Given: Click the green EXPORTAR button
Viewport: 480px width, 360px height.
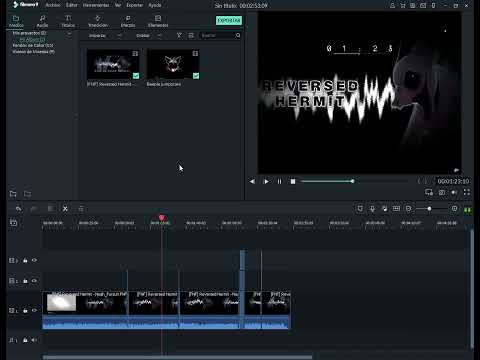Looking at the screenshot, I should click(229, 20).
